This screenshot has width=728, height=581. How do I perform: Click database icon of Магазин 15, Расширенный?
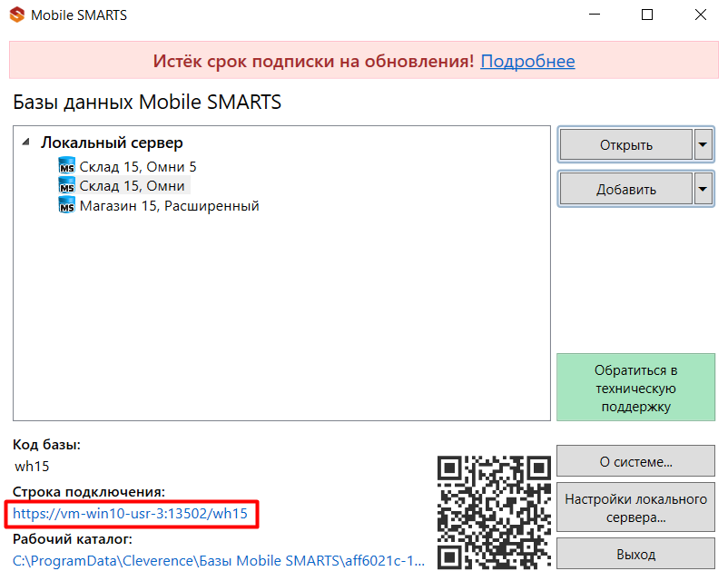tap(66, 205)
